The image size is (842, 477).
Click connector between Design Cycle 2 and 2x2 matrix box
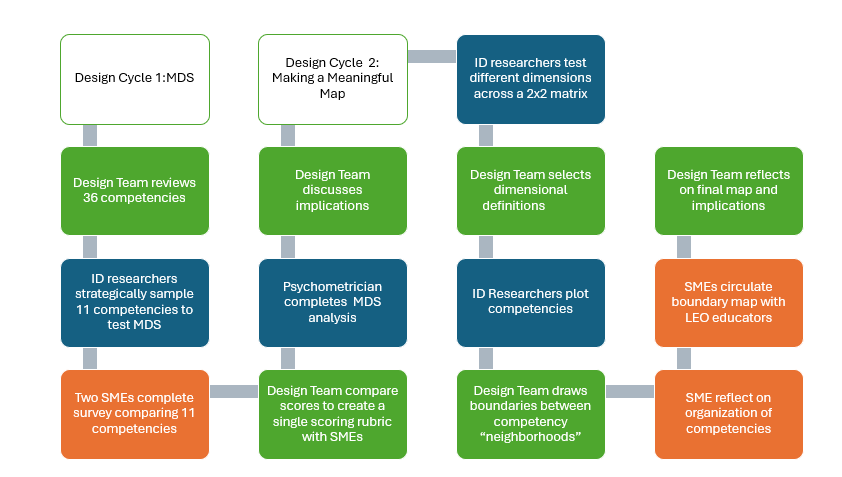(x=432, y=56)
